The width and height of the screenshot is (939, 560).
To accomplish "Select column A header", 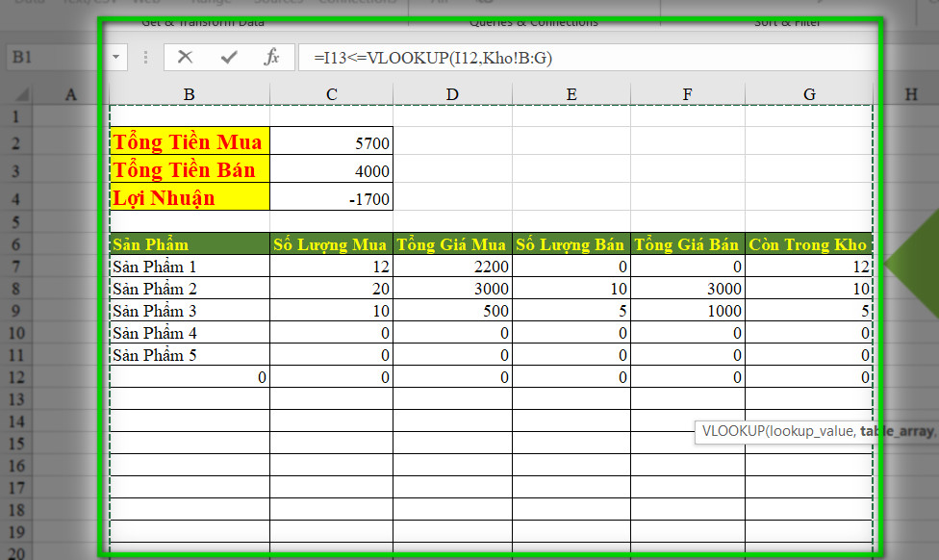I will tap(70, 94).
